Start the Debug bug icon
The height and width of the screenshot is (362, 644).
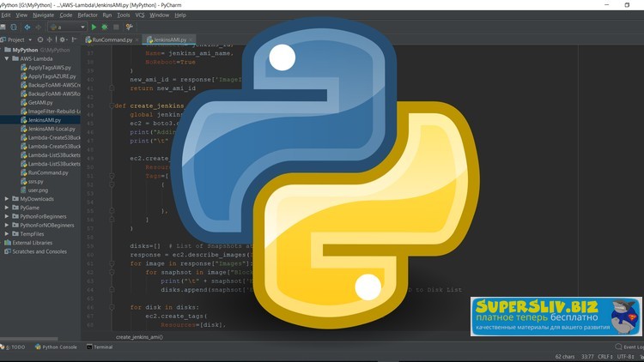tap(105, 27)
